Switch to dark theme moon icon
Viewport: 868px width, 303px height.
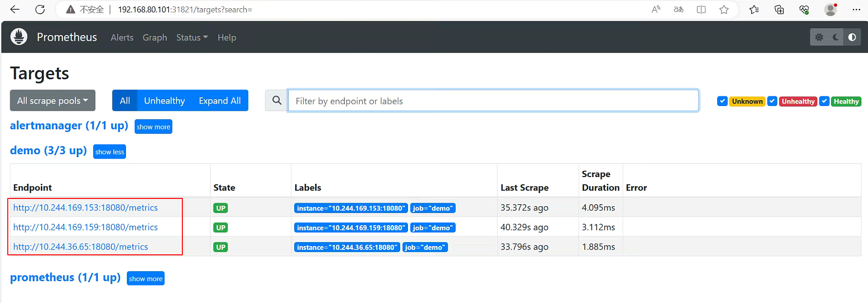[836, 37]
